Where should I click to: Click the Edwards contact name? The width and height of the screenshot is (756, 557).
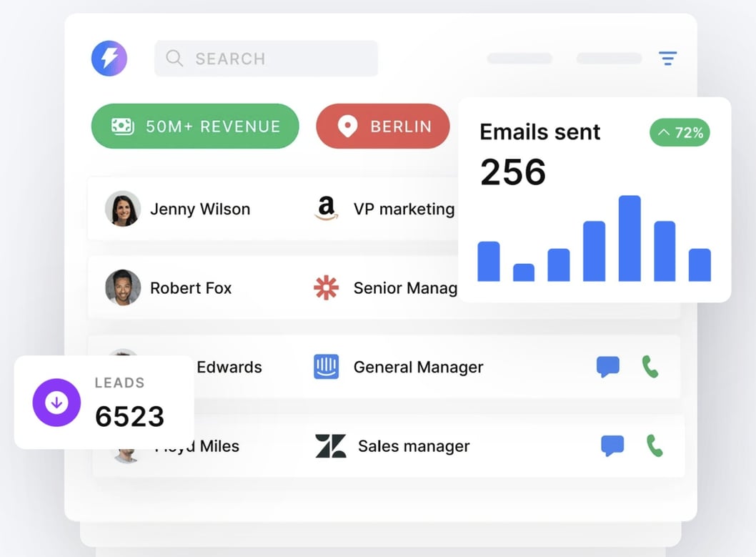click(x=229, y=367)
